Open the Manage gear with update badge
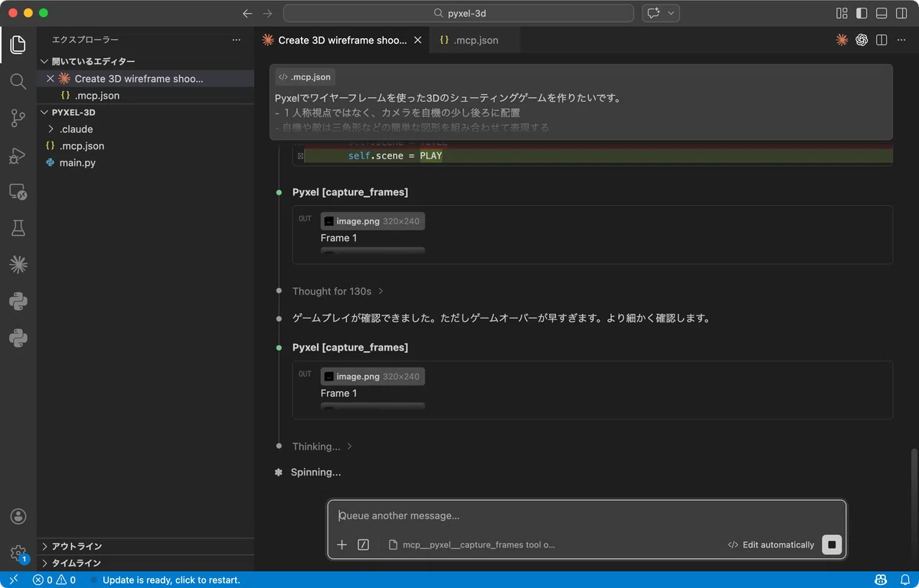 18,554
